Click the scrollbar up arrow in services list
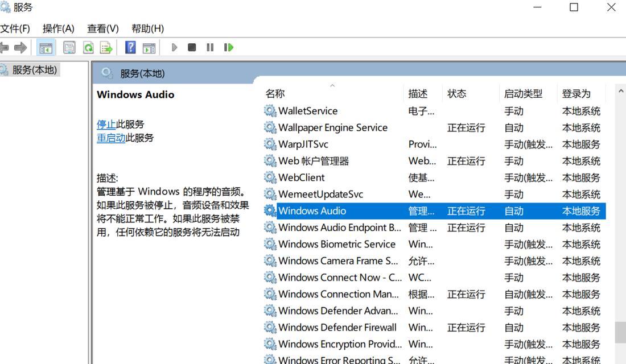This screenshot has width=626, height=364. [621, 92]
